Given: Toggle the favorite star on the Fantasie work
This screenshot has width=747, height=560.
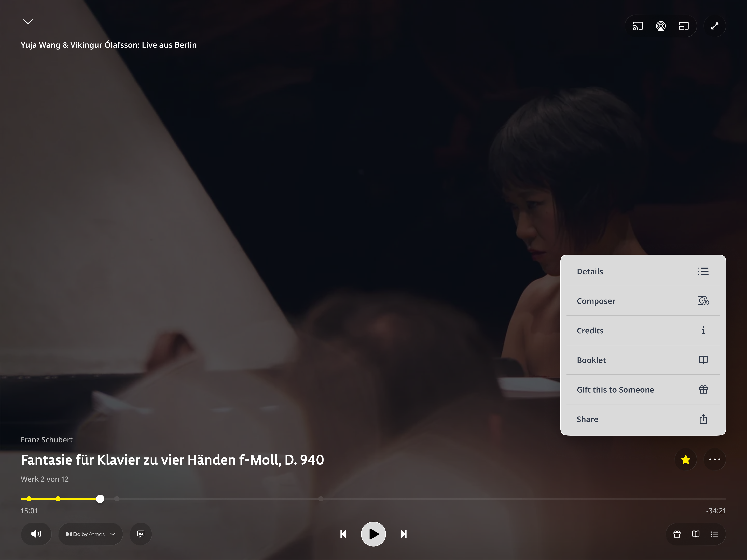Looking at the screenshot, I should (686, 459).
